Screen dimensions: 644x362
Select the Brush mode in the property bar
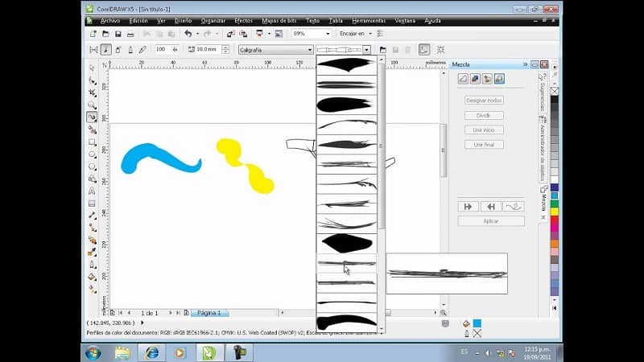(x=105, y=50)
